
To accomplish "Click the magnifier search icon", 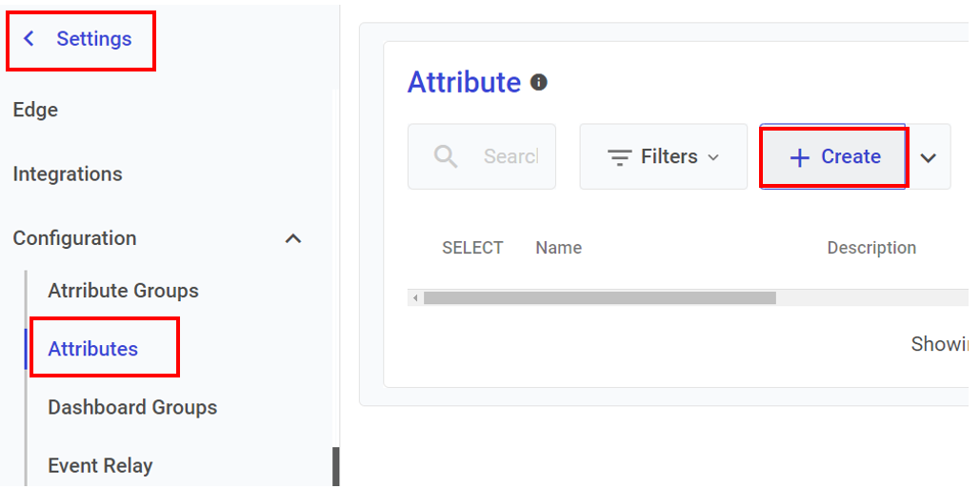I will click(x=445, y=156).
